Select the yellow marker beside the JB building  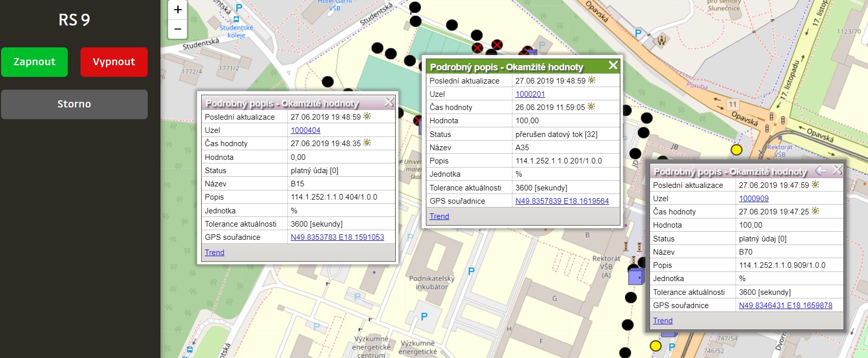[x=736, y=150]
